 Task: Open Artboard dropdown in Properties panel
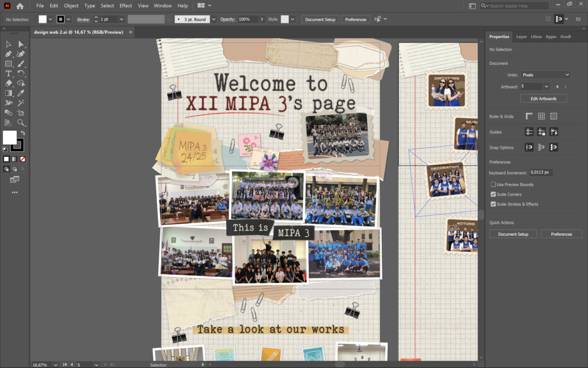pyautogui.click(x=547, y=86)
